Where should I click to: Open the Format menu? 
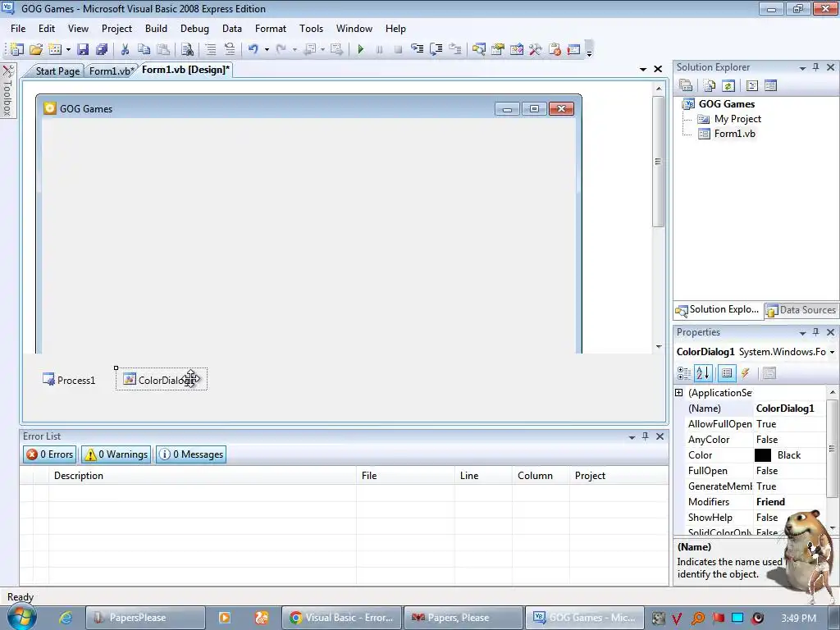point(271,29)
